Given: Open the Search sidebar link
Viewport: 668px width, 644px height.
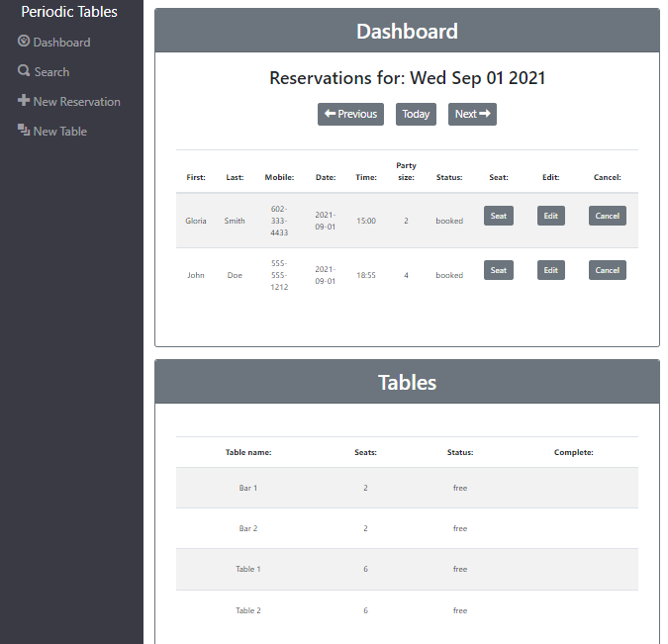Looking at the screenshot, I should [x=44, y=71].
